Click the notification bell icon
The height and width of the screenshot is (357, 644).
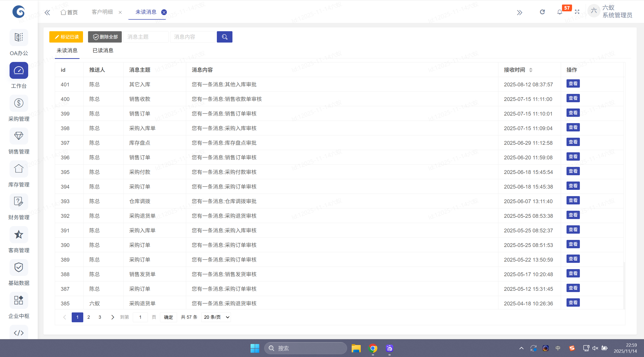pos(560,12)
